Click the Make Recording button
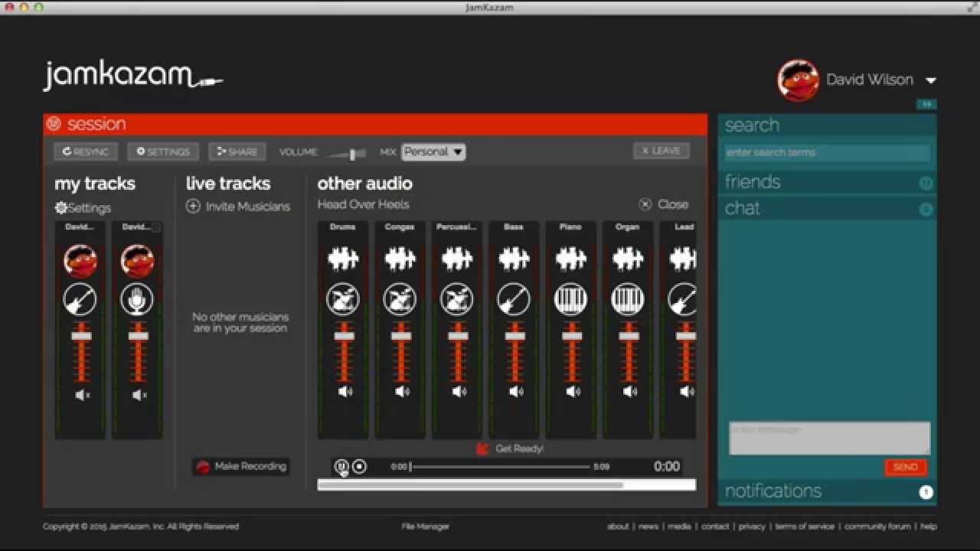The height and width of the screenshot is (551, 980). pyautogui.click(x=240, y=467)
